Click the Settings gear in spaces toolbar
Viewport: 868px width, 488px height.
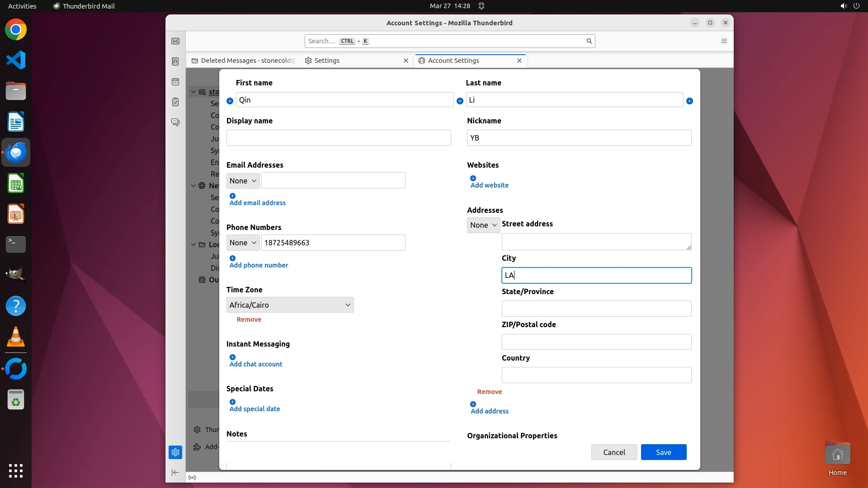pyautogui.click(x=175, y=452)
